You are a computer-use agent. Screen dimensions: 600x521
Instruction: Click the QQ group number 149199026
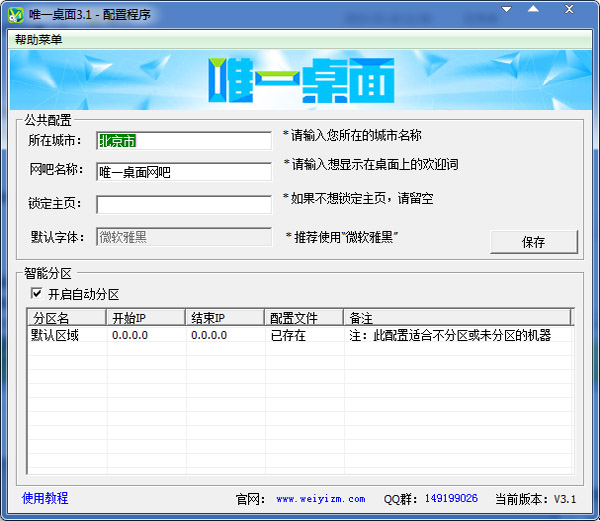coord(450,498)
